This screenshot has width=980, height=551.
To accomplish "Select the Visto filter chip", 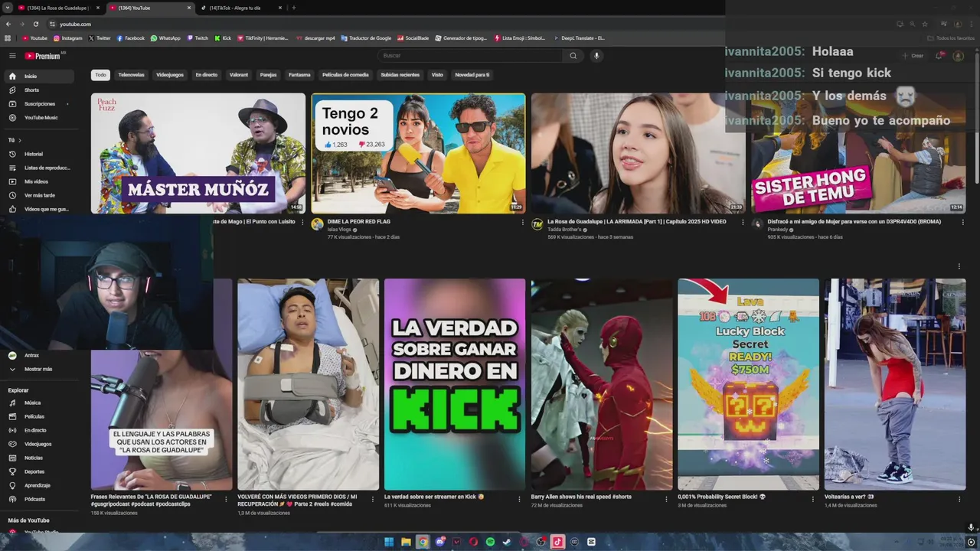I will [x=437, y=75].
